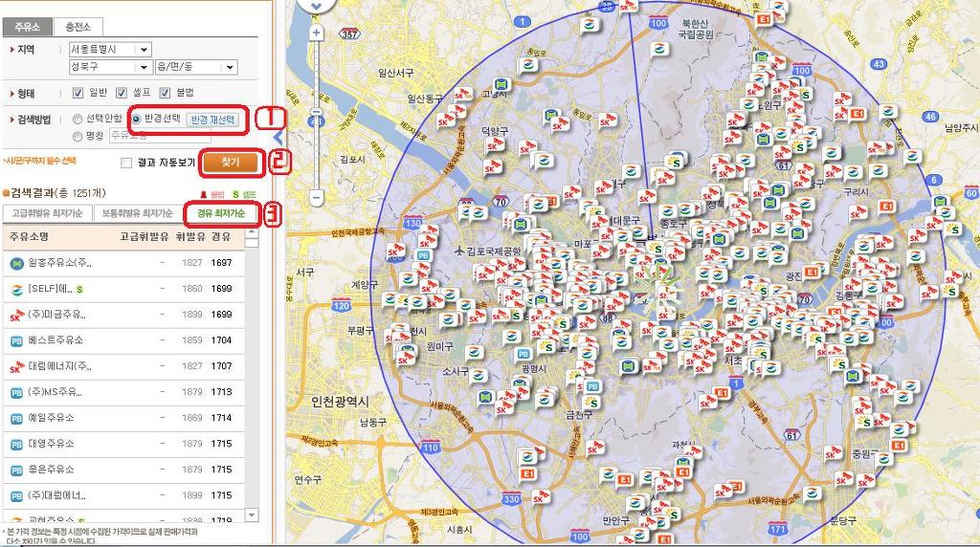This screenshot has height=547, width=980.
Task: Click diesel price 1697
Action: point(221,263)
